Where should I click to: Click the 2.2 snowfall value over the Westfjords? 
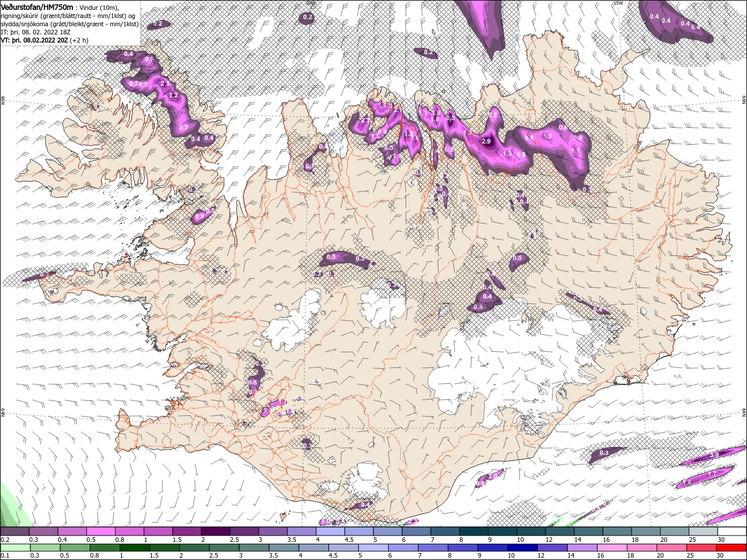pos(173,95)
